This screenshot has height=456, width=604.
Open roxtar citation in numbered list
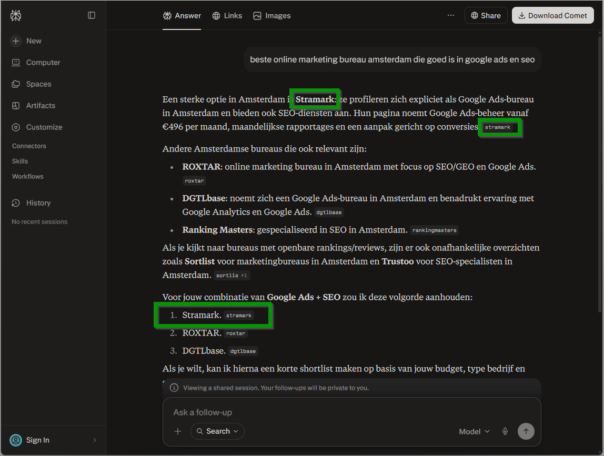(235, 334)
